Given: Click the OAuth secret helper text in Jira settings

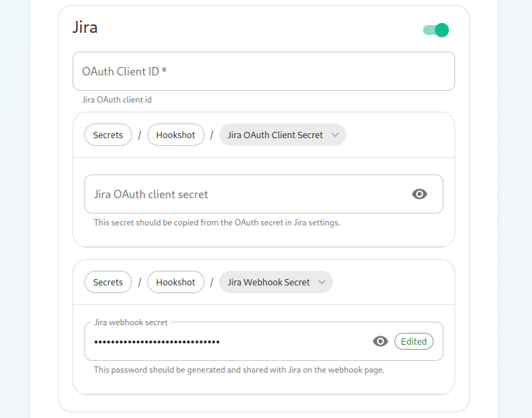Looking at the screenshot, I should tap(217, 223).
